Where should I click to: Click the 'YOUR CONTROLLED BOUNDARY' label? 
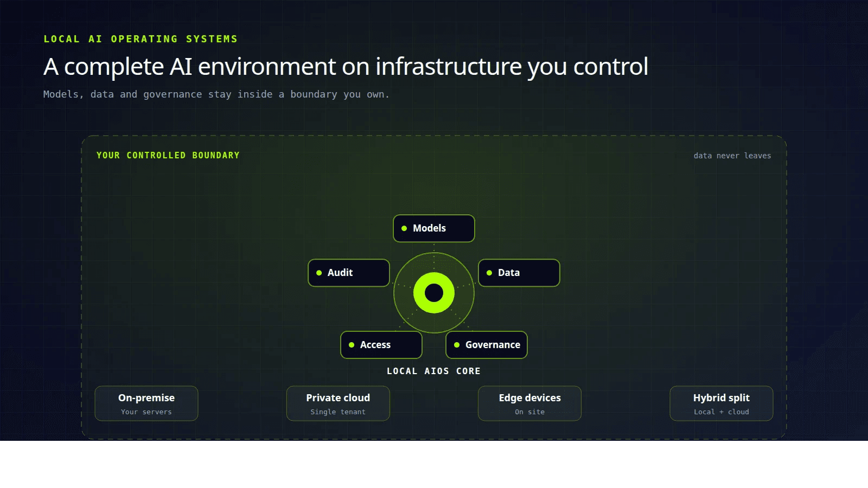pyautogui.click(x=168, y=156)
